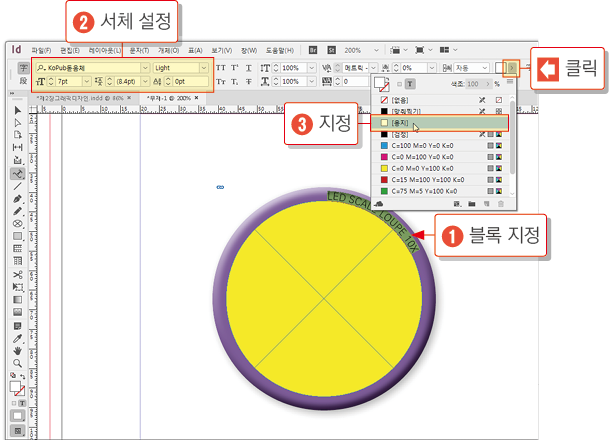609x440 pixels.
Task: Select the Pen tool
Action: click(x=17, y=199)
